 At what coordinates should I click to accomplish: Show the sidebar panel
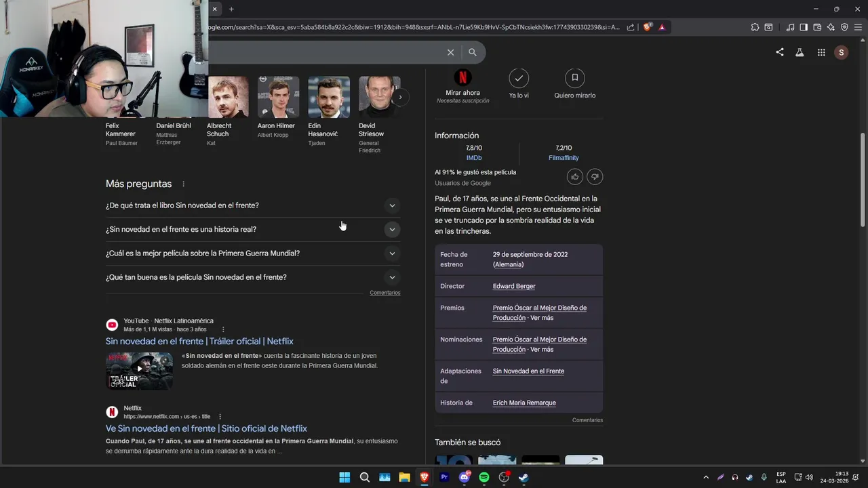pyautogui.click(x=804, y=27)
